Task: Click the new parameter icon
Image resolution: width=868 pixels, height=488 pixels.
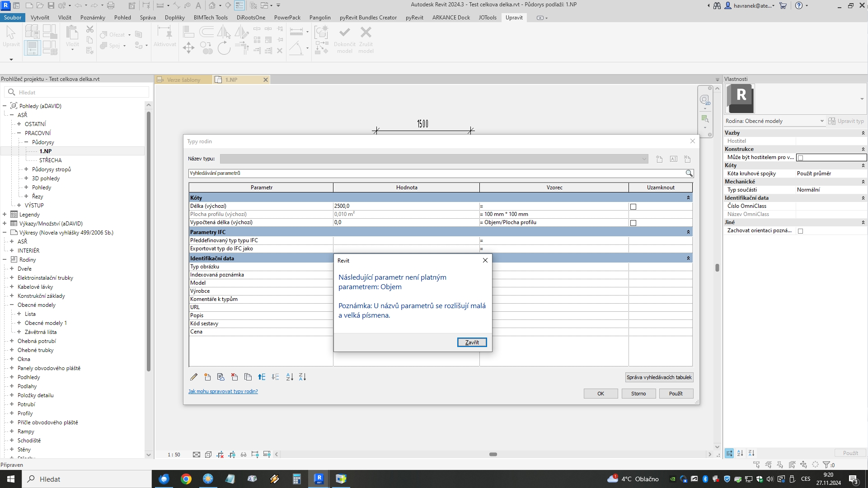Action: coord(207,377)
